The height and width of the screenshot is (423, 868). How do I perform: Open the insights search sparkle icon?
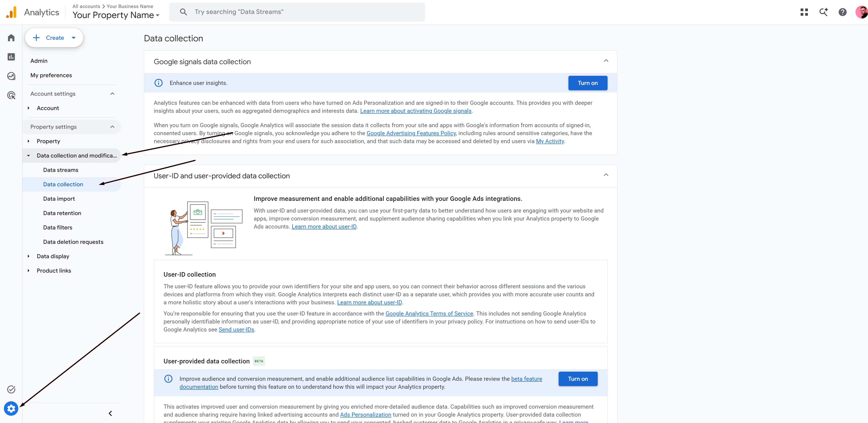tap(823, 12)
